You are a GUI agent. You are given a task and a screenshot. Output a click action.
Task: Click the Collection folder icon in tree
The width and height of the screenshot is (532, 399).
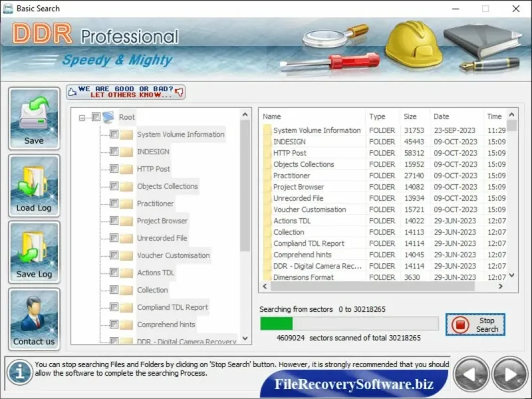(x=126, y=290)
